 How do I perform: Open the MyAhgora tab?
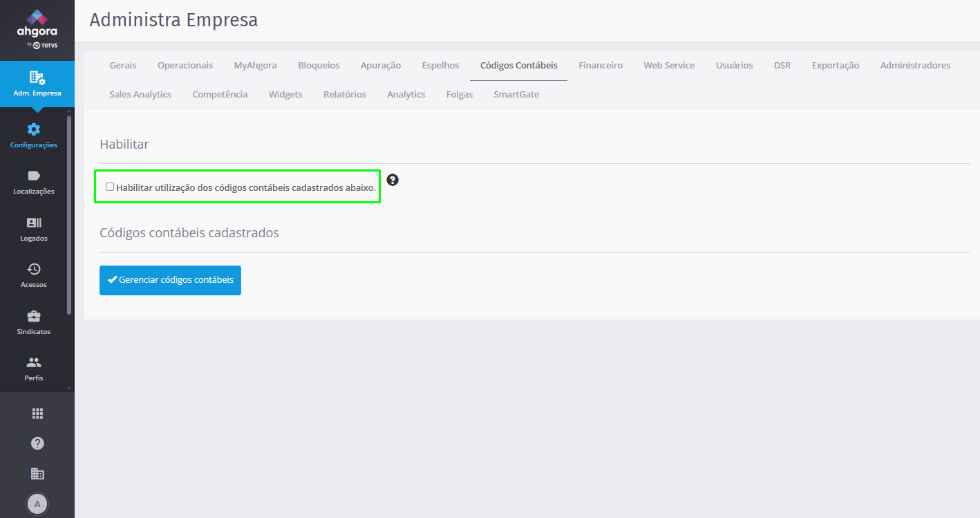[256, 66]
